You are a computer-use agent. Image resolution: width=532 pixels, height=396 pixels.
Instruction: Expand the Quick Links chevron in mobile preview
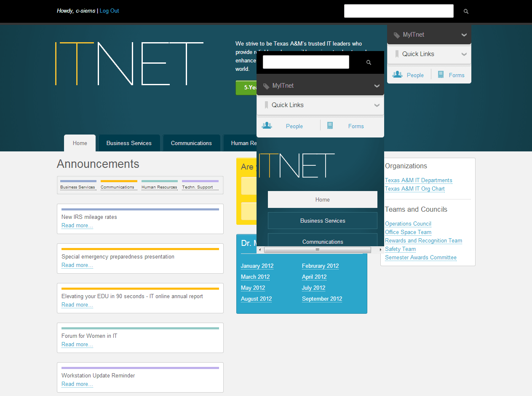pos(377,105)
